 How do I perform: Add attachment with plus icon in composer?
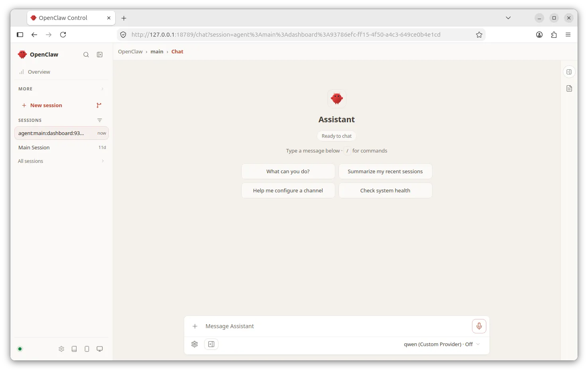[195, 326]
